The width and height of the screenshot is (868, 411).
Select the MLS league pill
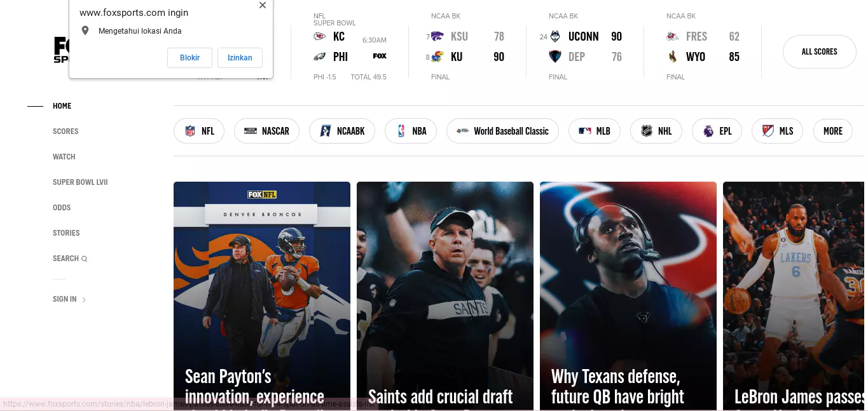pyautogui.click(x=777, y=131)
